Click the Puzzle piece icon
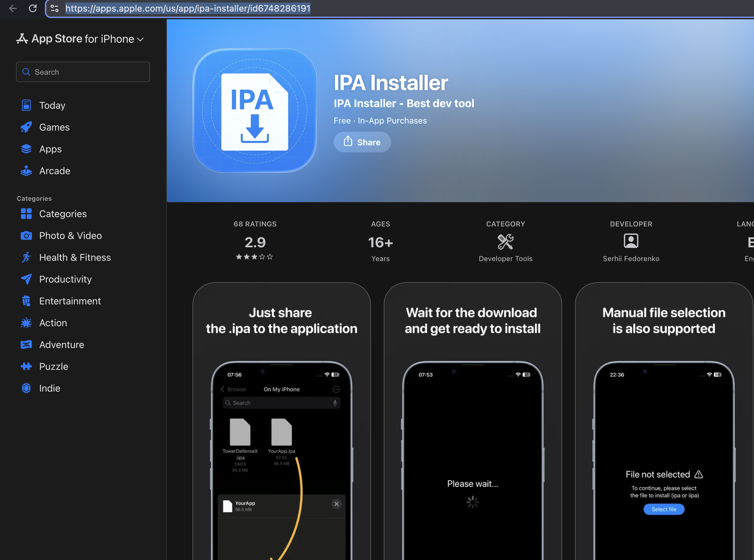The width and height of the screenshot is (754, 560). 26,367
